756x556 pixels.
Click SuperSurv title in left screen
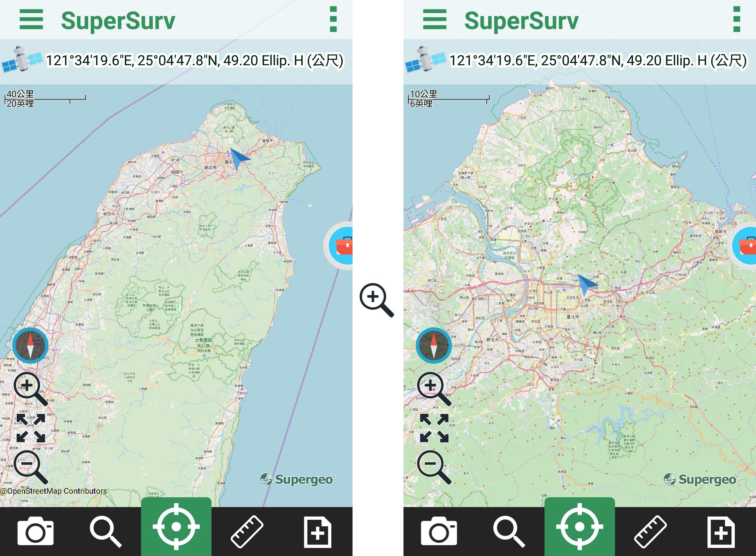(x=118, y=21)
